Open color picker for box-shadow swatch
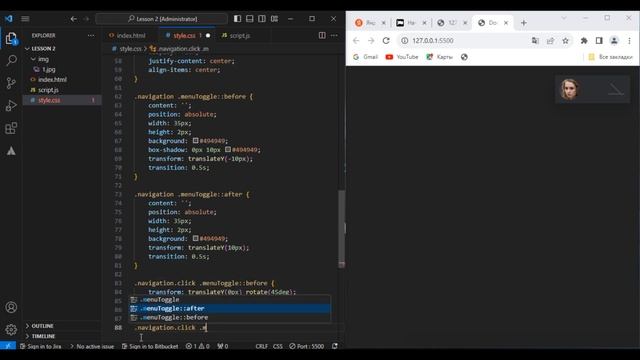Viewport: 640px width, 360px height. pyautogui.click(x=228, y=149)
